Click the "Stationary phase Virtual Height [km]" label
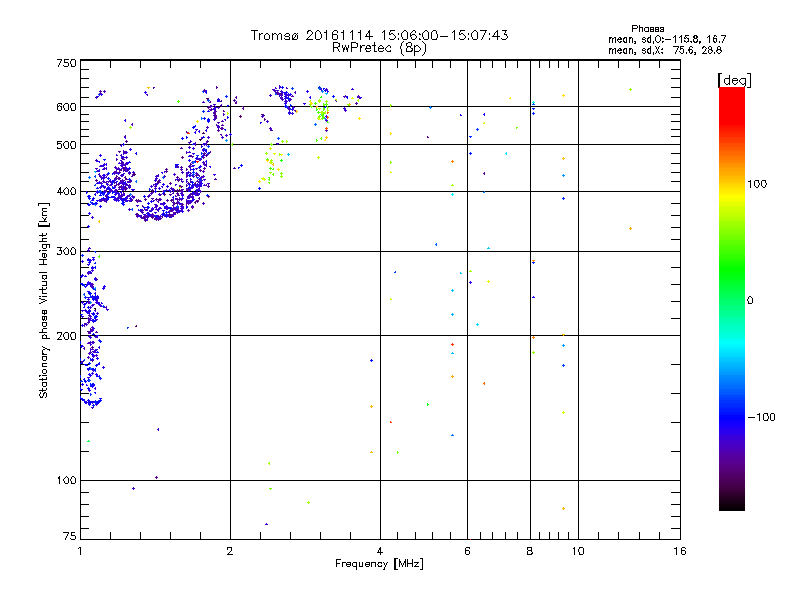The width and height of the screenshot is (800, 600). click(43, 300)
